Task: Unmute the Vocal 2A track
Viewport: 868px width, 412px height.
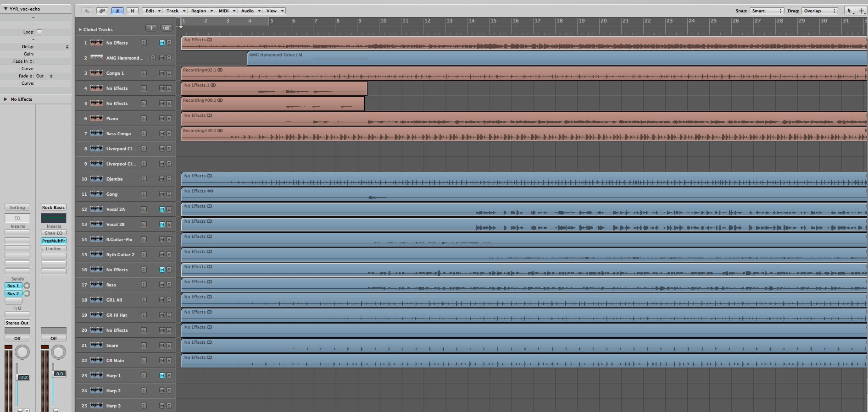Action: point(162,209)
